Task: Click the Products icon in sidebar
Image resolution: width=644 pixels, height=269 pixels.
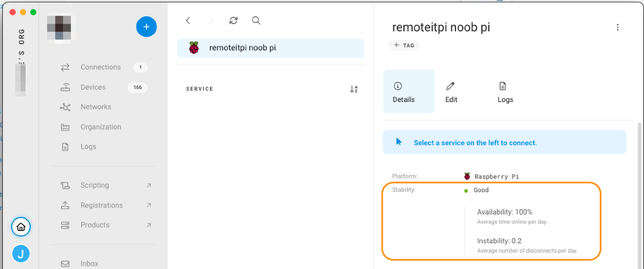Action: [65, 225]
